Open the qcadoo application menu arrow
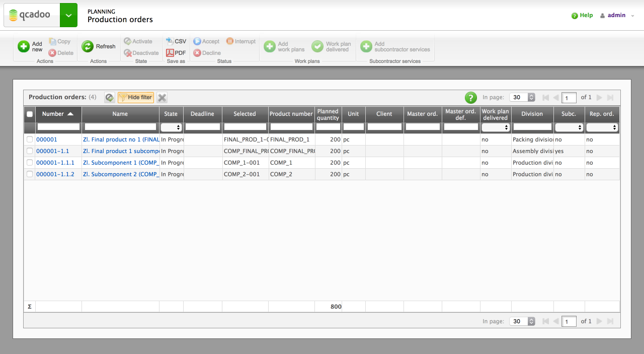This screenshot has height=354, width=644. pyautogui.click(x=68, y=15)
